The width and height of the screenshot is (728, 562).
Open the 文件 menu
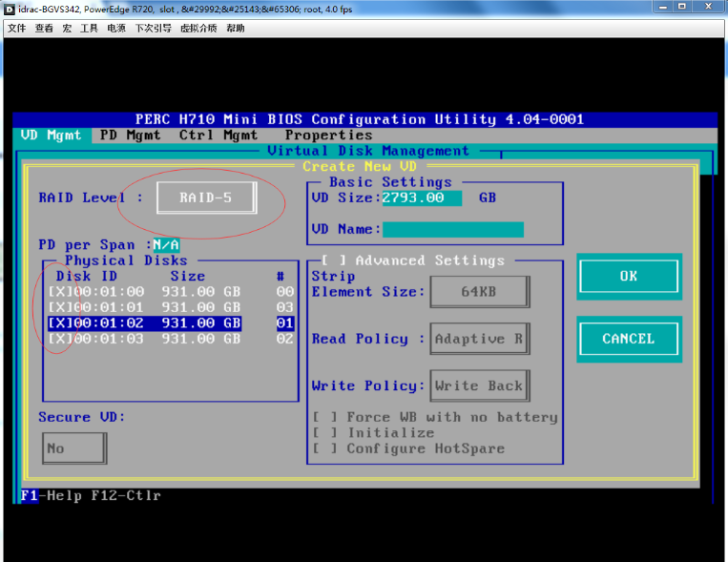pyautogui.click(x=17, y=29)
